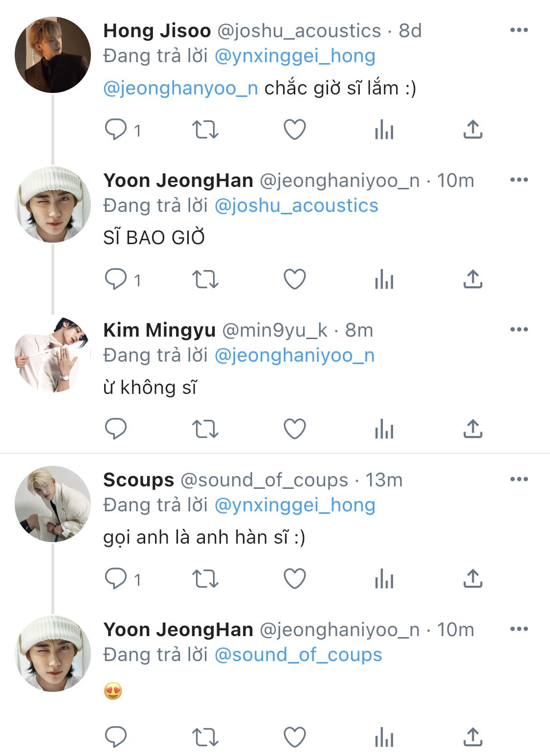The image size is (550, 756).
Task: View analytics for the Scoups tweet
Action: [384, 579]
